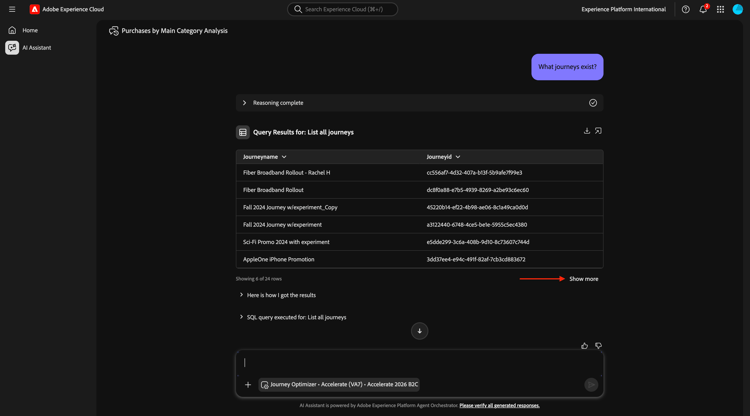Click the query results table icon

pos(243,132)
